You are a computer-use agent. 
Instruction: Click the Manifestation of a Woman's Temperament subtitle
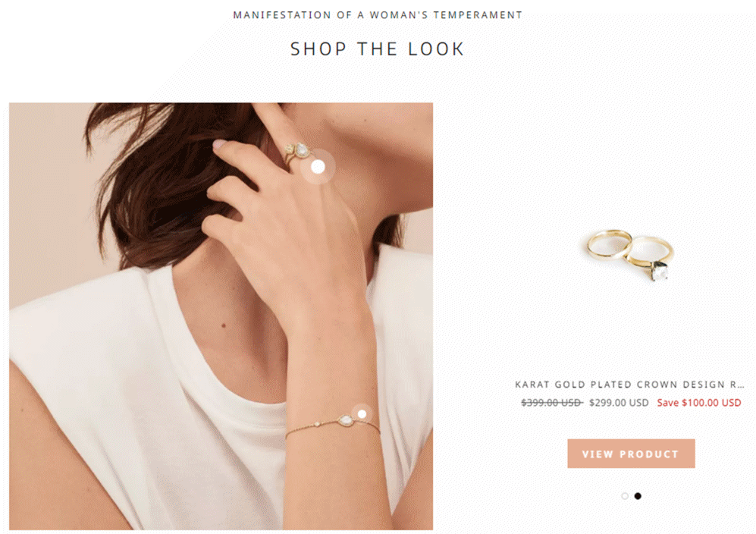(x=378, y=15)
